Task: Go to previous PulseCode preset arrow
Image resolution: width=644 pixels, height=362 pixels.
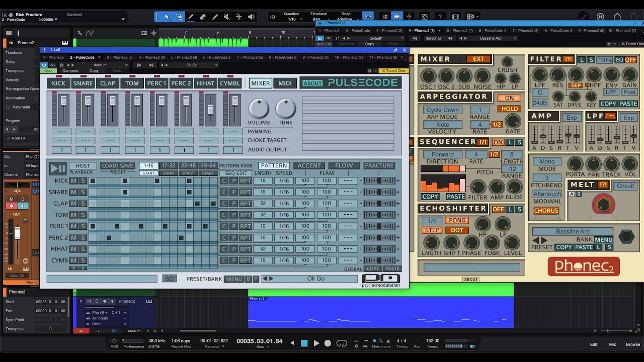Action: [265, 279]
